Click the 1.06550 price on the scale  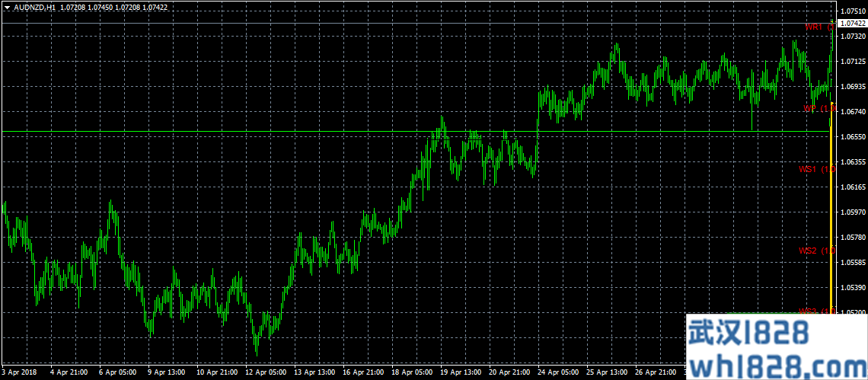tap(851, 137)
